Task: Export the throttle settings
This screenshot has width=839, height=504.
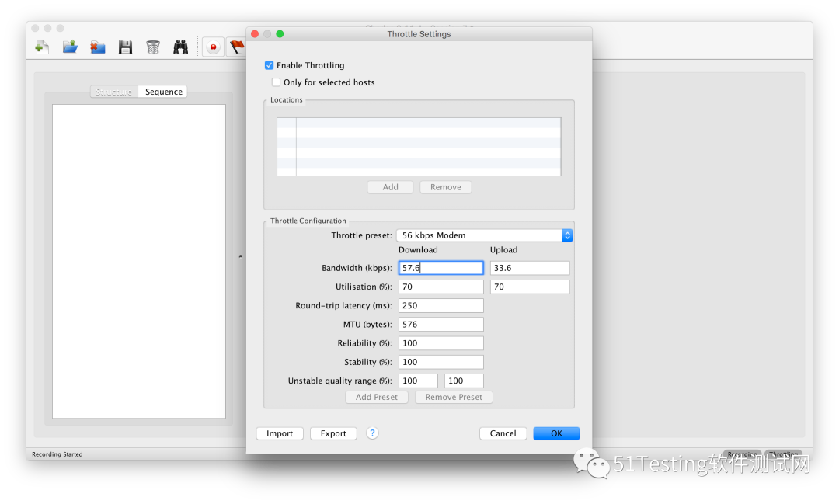Action: 333,433
